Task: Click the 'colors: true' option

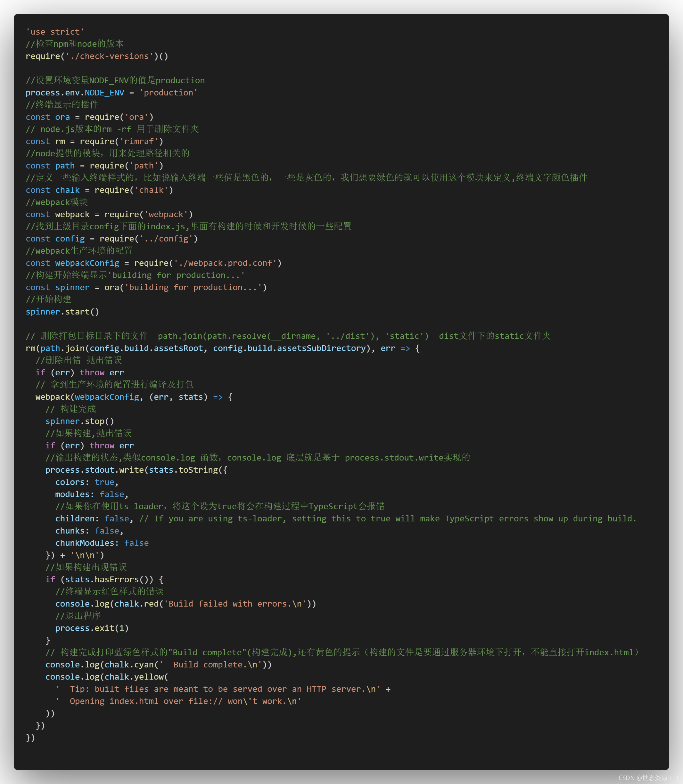Action: (x=86, y=482)
